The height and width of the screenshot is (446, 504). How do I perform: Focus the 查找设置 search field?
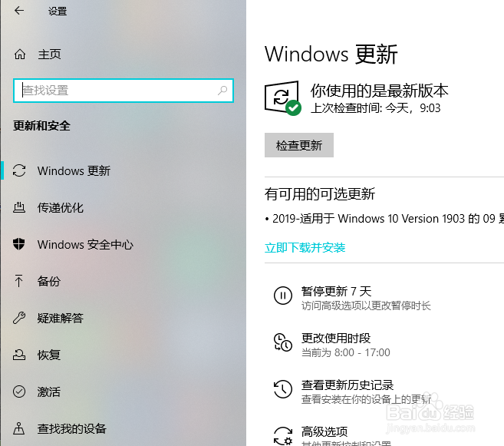coord(124,91)
